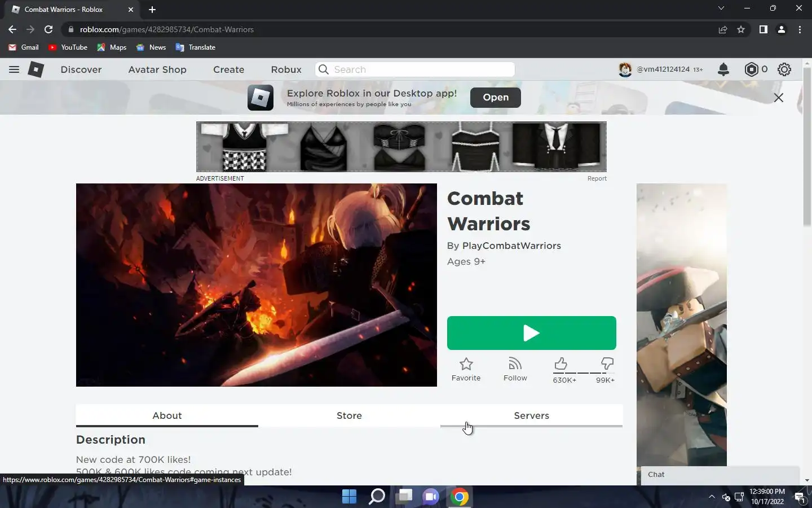This screenshot has width=812, height=508.
Task: Open the Create menu item
Action: [x=228, y=69]
